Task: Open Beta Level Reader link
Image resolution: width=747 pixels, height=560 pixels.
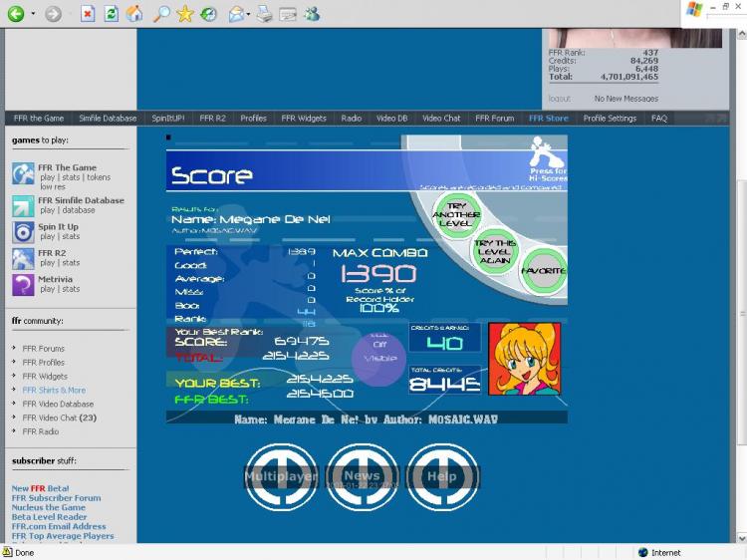Action: coord(49,517)
